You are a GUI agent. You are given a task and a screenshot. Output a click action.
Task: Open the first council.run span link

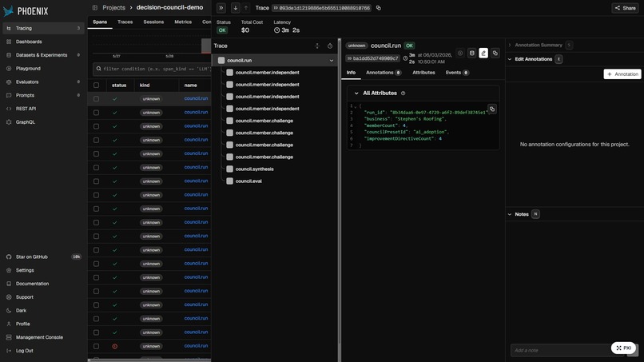196,98
